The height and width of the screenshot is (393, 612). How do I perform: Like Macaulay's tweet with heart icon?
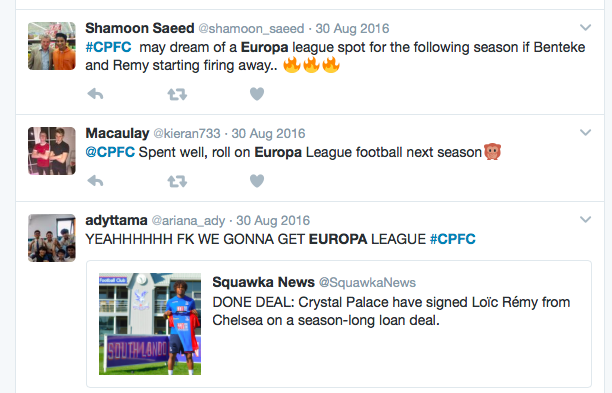(257, 181)
